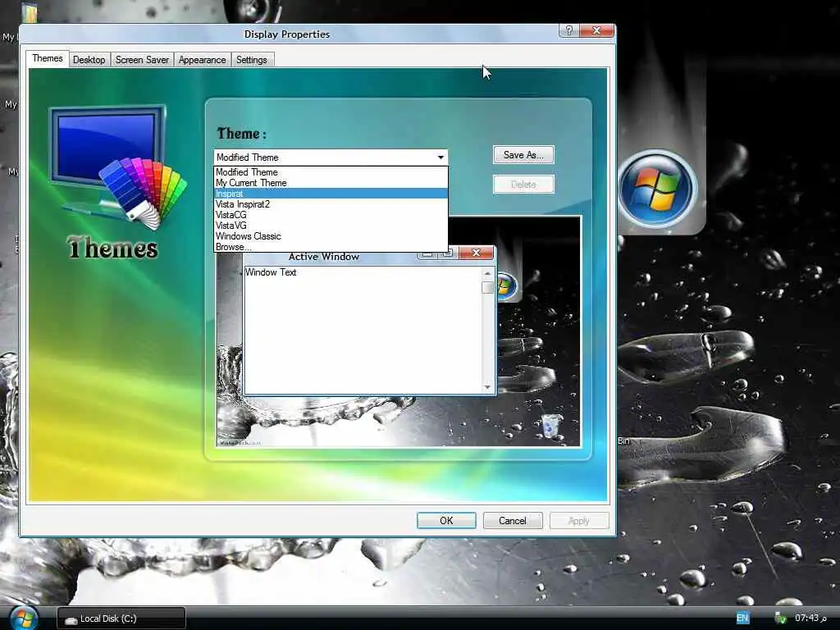
Task: Select the Inspirat theme entry
Action: (331, 194)
